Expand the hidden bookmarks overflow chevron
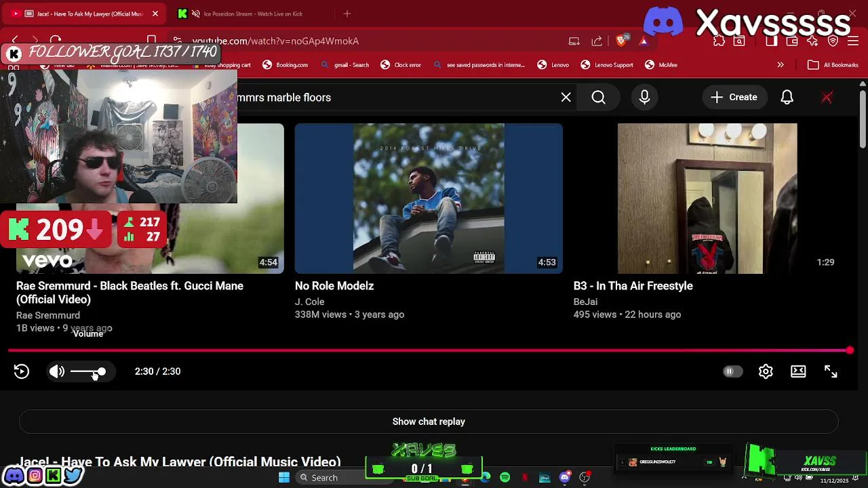Screen dimensions: 868x488 tap(781, 65)
